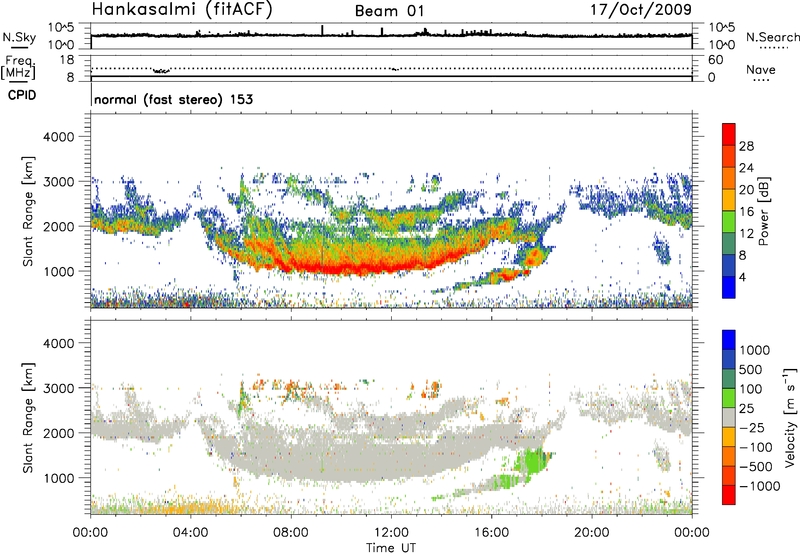Screen dimensions: 800x554
Task: Click the bright green velocity patch near 17:30 UT
Action: 532,460
